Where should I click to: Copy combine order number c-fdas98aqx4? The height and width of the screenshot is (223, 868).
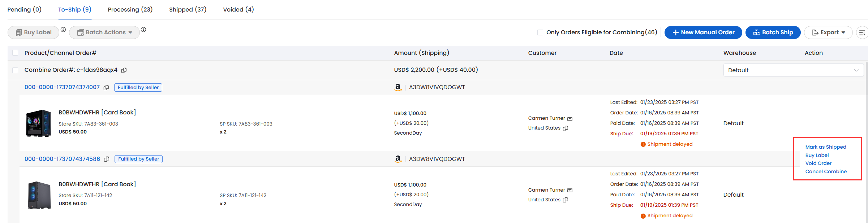[x=124, y=70]
